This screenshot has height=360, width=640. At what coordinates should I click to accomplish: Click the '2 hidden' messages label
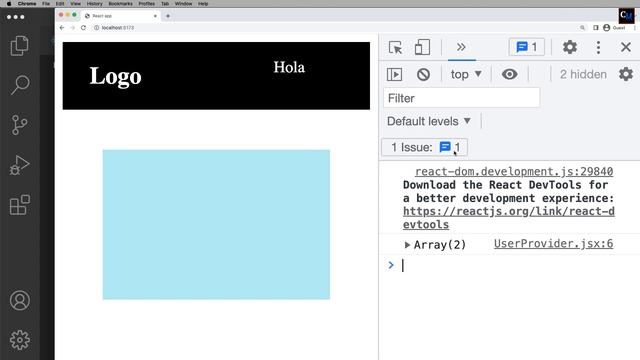pos(583,74)
